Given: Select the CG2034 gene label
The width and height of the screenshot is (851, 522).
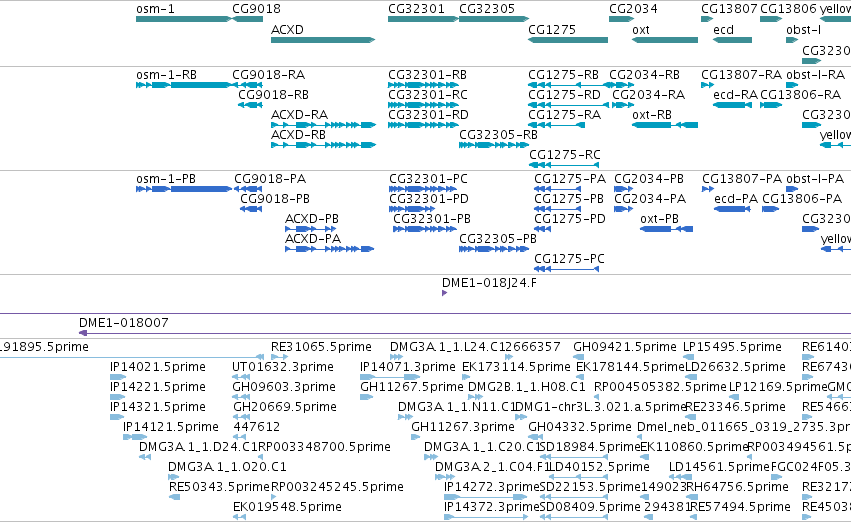Looking at the screenshot, I should [x=633, y=9].
